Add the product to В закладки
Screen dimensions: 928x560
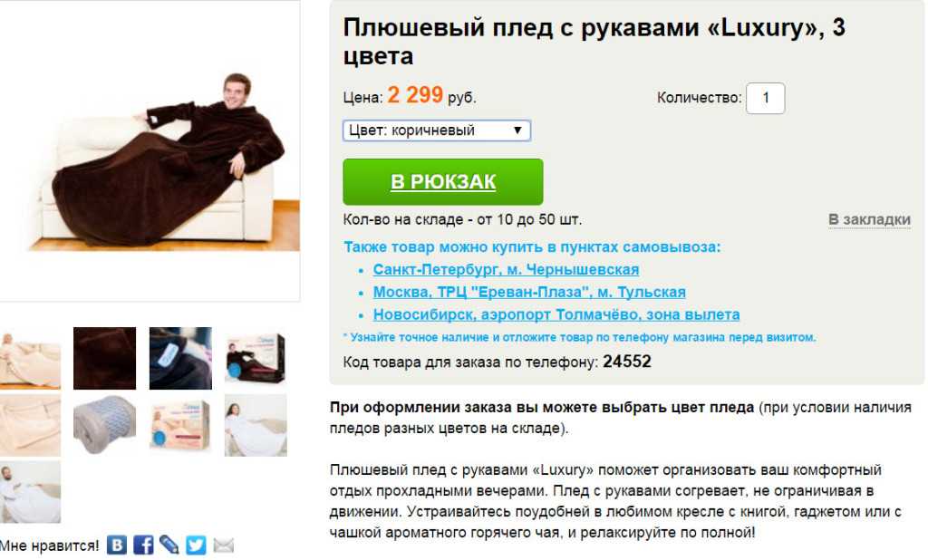pos(869,219)
